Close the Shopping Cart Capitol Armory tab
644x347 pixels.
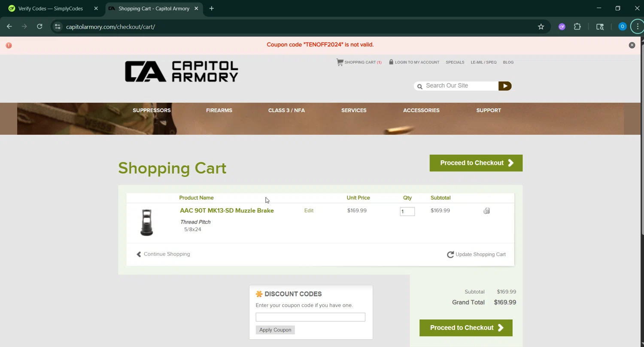click(197, 8)
